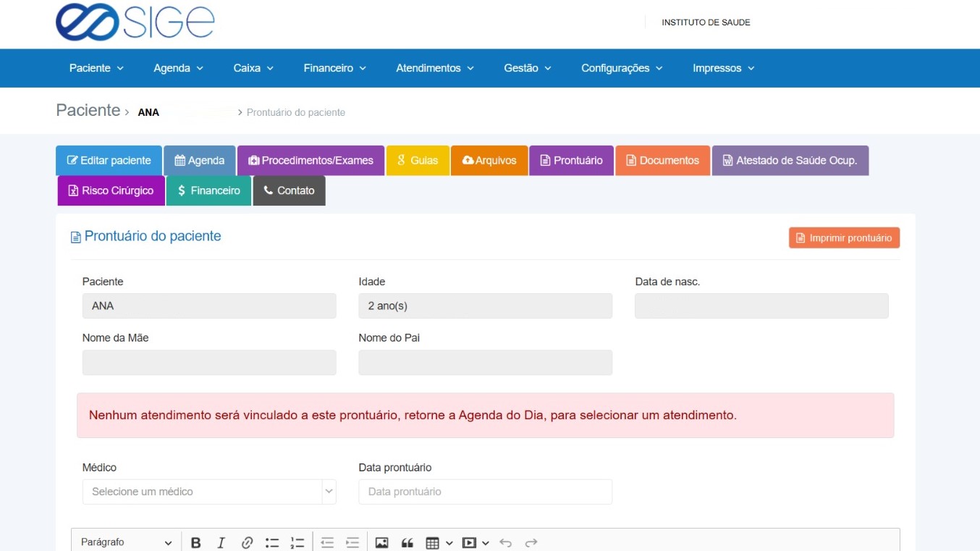980x551 pixels.
Task: Open the Configurações menu
Action: tap(622, 68)
